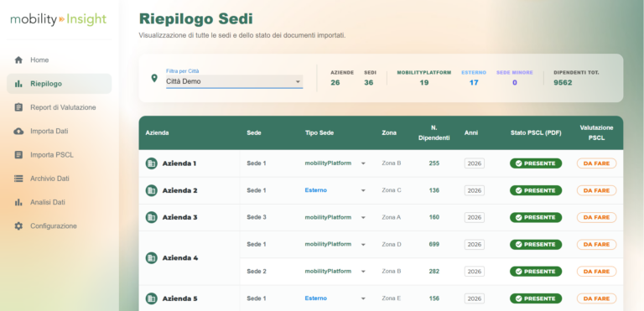Click the Zona E cell for Azienda 5
Viewport: 644px width, 311px height.
391,298
